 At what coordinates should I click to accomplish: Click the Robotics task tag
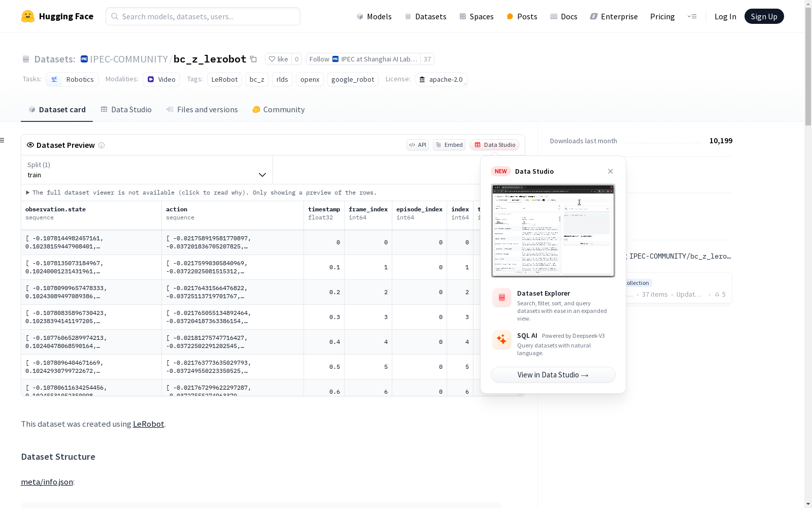click(72, 79)
